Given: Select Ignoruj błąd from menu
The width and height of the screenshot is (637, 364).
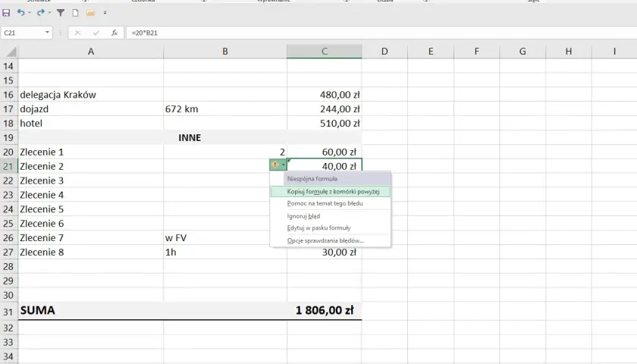Looking at the screenshot, I should (331, 216).
